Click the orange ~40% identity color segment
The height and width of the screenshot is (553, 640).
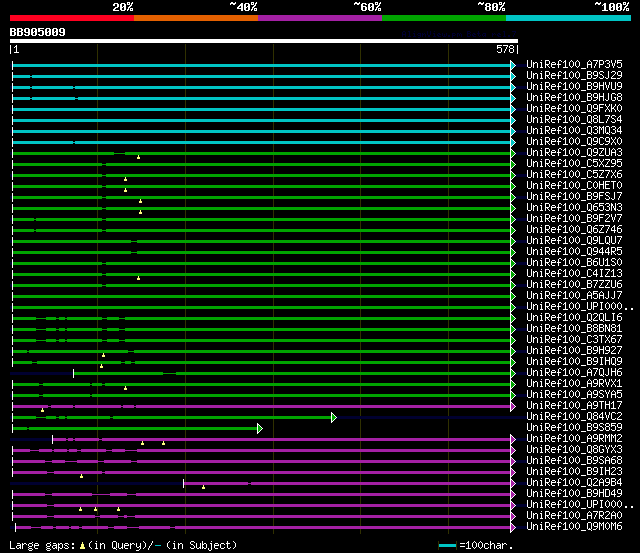pos(196,18)
